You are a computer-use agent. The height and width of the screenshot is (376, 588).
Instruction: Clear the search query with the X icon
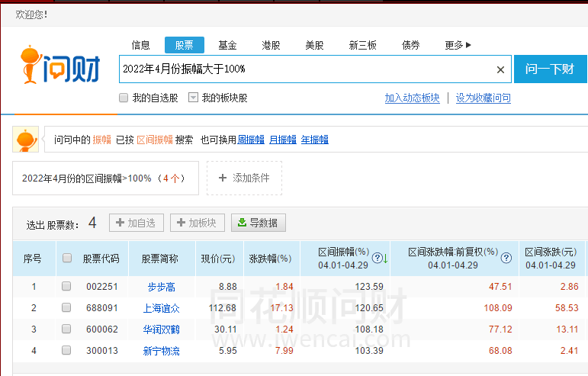click(x=500, y=69)
